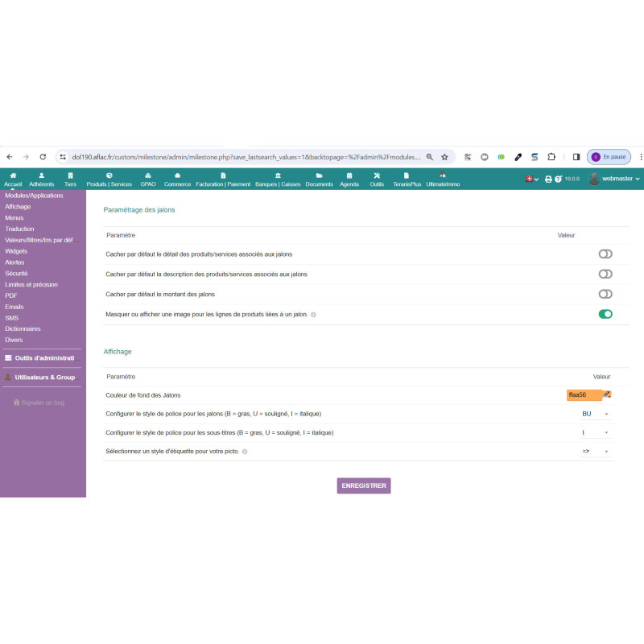The image size is (644, 644).
Task: Expand the picto label style dropdown
Action: pos(596,452)
